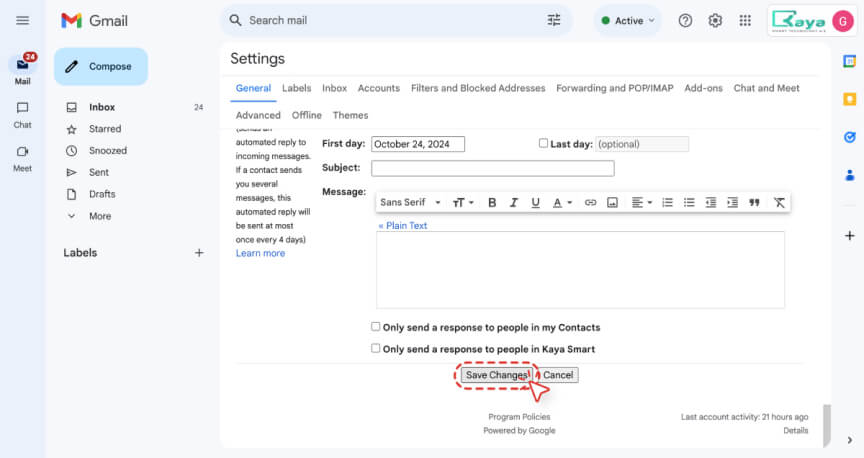Open Google Calendar side panel

(850, 61)
